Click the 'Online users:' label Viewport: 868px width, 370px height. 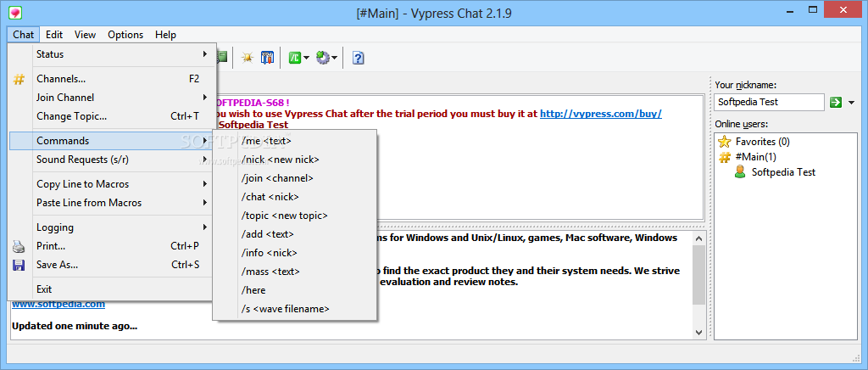pyautogui.click(x=743, y=124)
